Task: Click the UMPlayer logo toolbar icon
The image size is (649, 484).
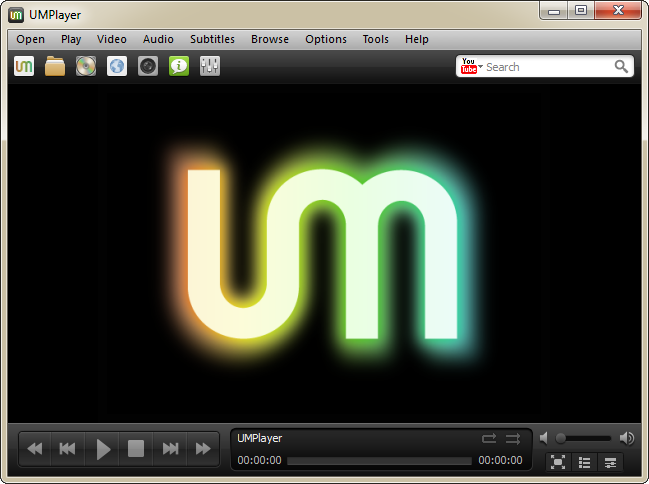Action: (x=24, y=66)
